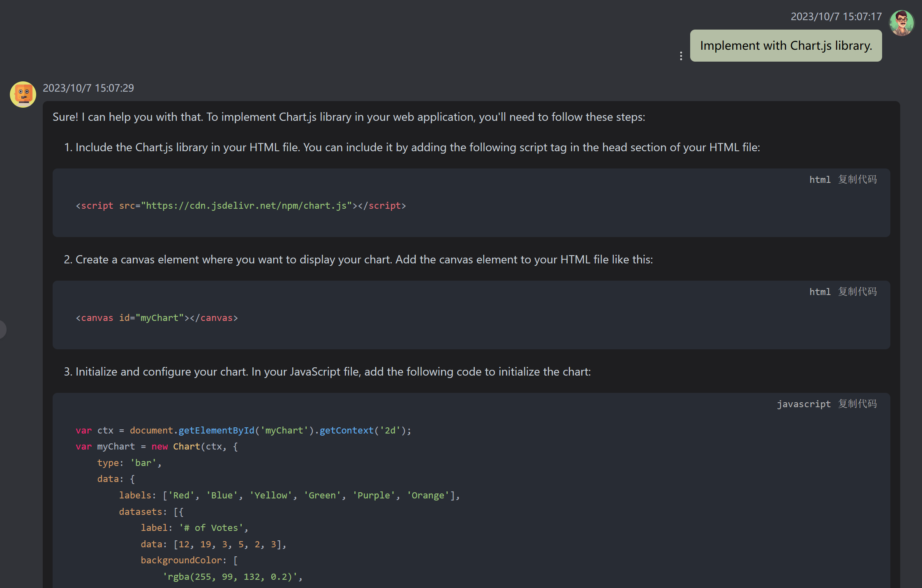Click the 'Sure! I can help' intro sentence
The width and height of the screenshot is (922, 588).
(349, 117)
